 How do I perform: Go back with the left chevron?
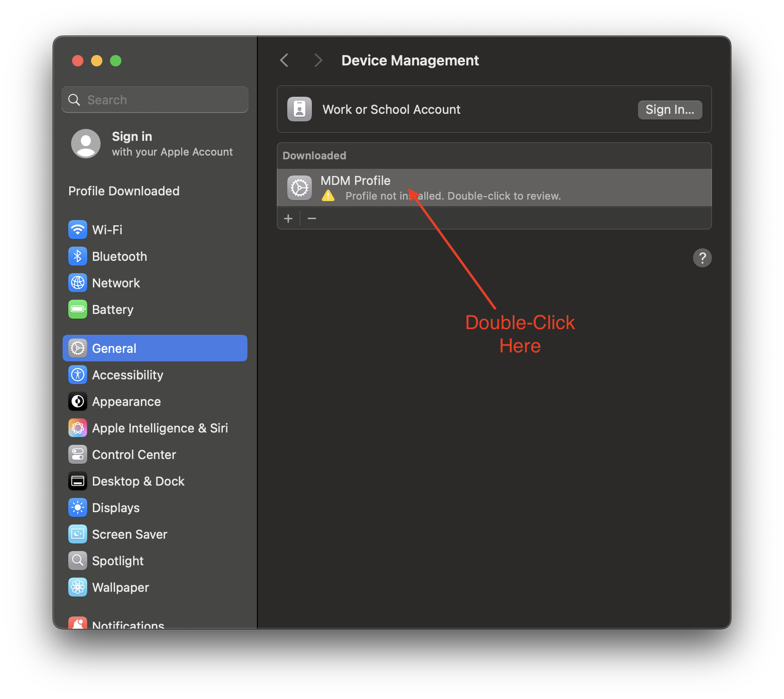284,61
